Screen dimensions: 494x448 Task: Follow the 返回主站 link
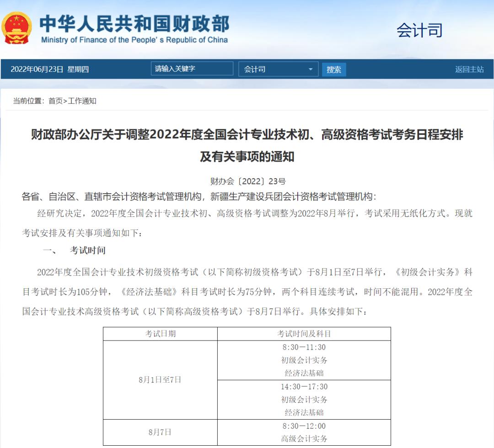tap(469, 70)
